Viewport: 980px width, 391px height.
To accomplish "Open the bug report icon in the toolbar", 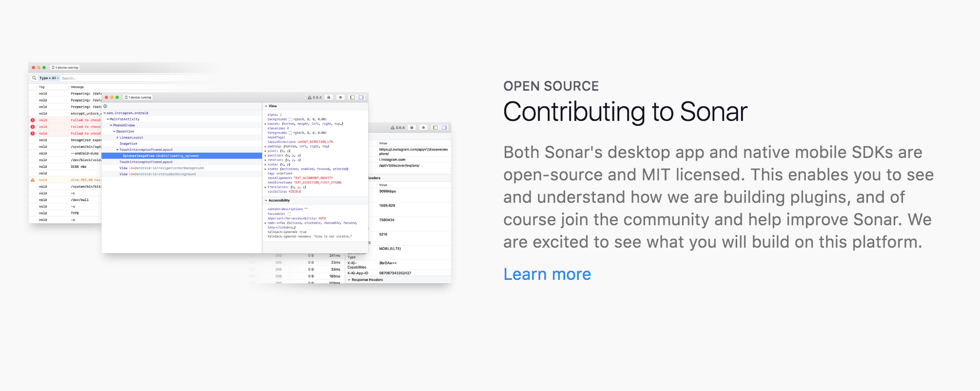I will 329,98.
